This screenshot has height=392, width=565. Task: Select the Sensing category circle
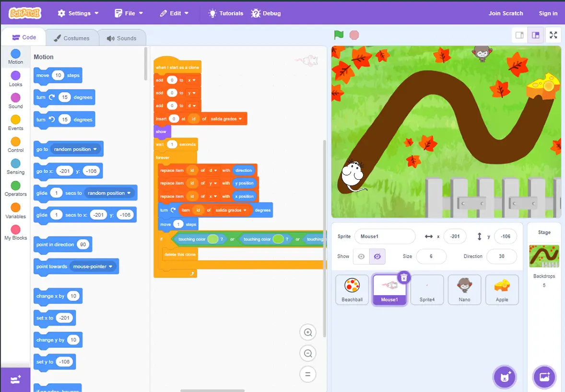pos(15,163)
